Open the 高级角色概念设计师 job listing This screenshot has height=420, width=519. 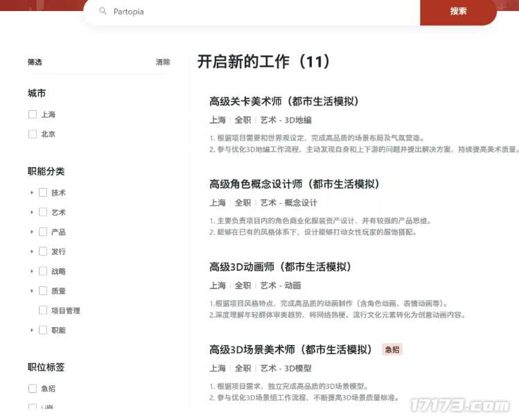click(x=294, y=184)
